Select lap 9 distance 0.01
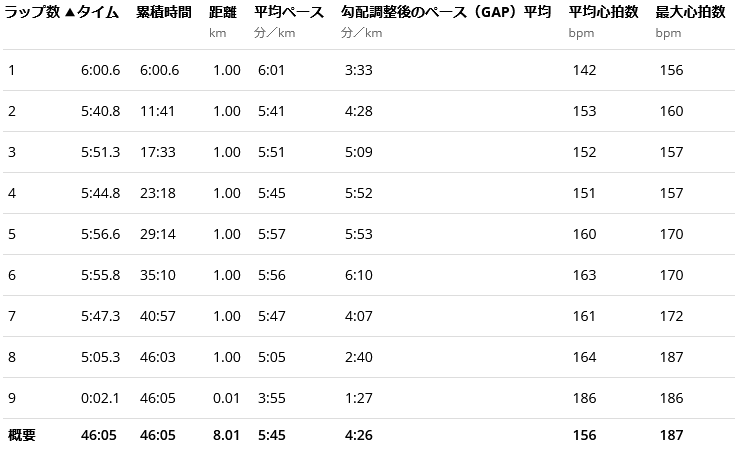This screenshot has height=452, width=735. (226, 398)
